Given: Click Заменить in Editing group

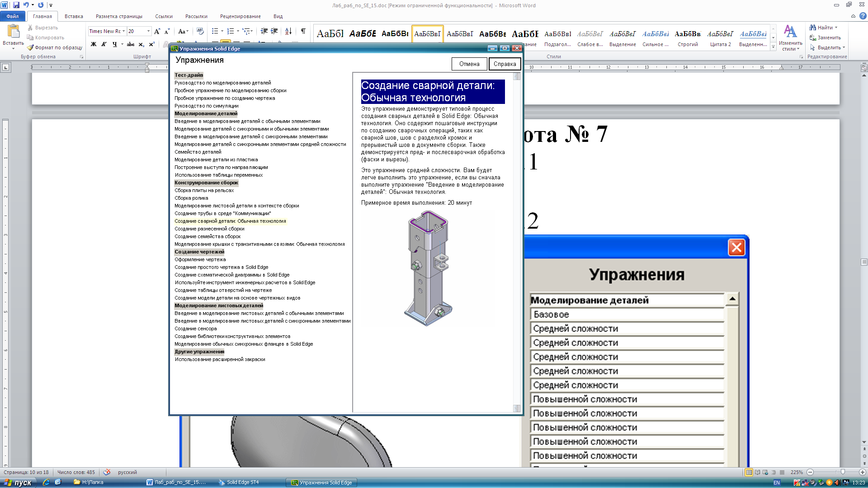Looking at the screenshot, I should pos(825,38).
